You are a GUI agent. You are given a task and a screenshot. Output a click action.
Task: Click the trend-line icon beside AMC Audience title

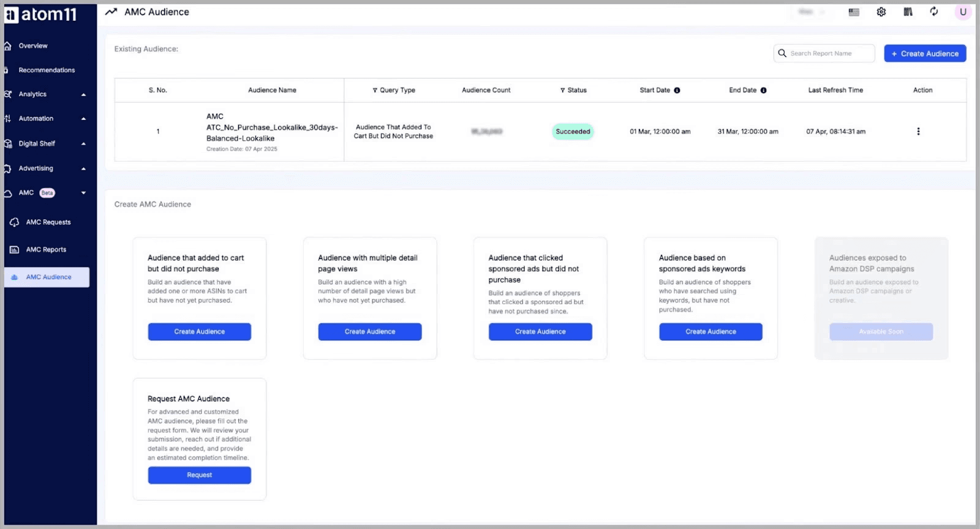point(111,12)
